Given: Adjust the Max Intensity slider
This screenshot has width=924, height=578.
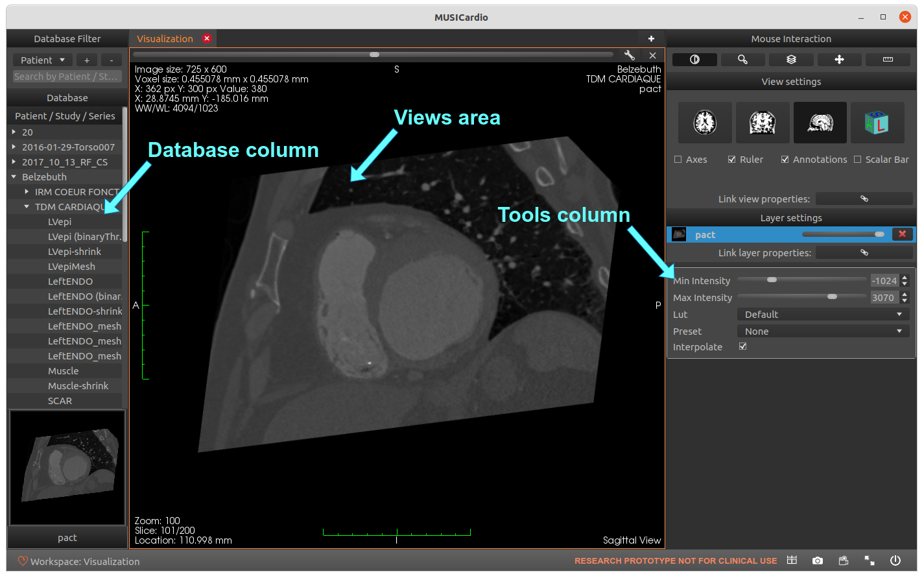Looking at the screenshot, I should click(x=802, y=296).
